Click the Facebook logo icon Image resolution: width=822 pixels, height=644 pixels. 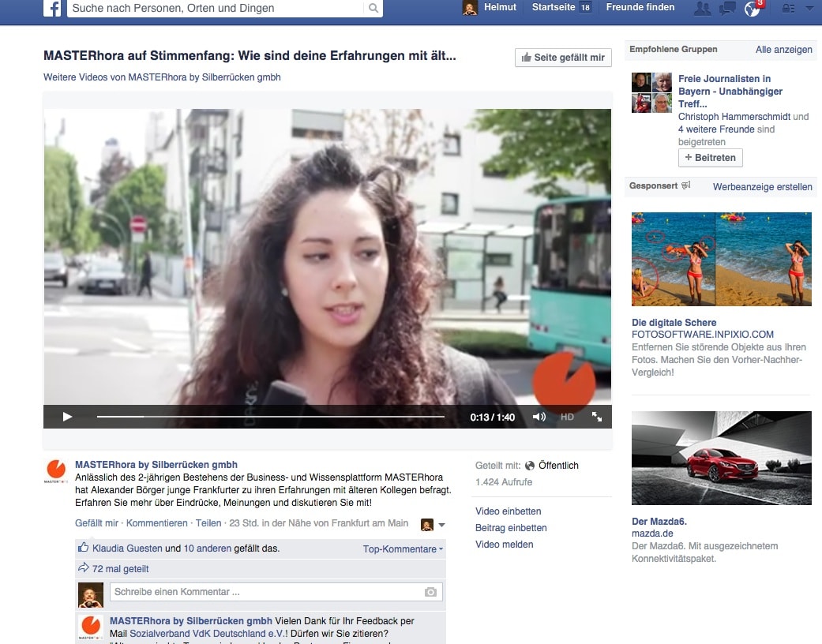[x=53, y=9]
